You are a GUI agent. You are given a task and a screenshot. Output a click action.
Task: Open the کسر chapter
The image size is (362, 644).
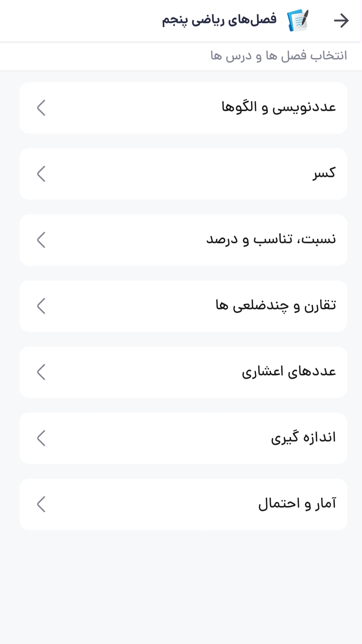tap(324, 173)
